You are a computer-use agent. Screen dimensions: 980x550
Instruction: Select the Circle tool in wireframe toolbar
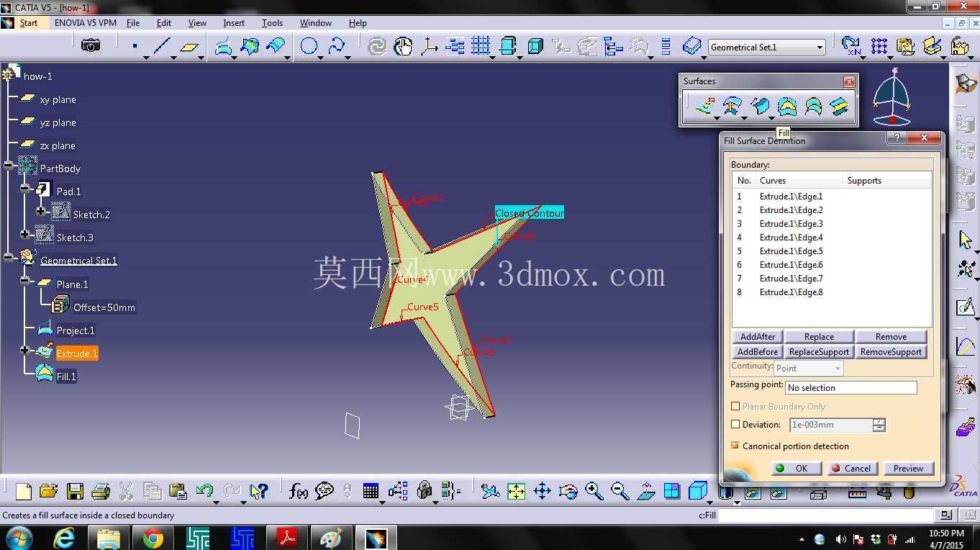pos(309,47)
